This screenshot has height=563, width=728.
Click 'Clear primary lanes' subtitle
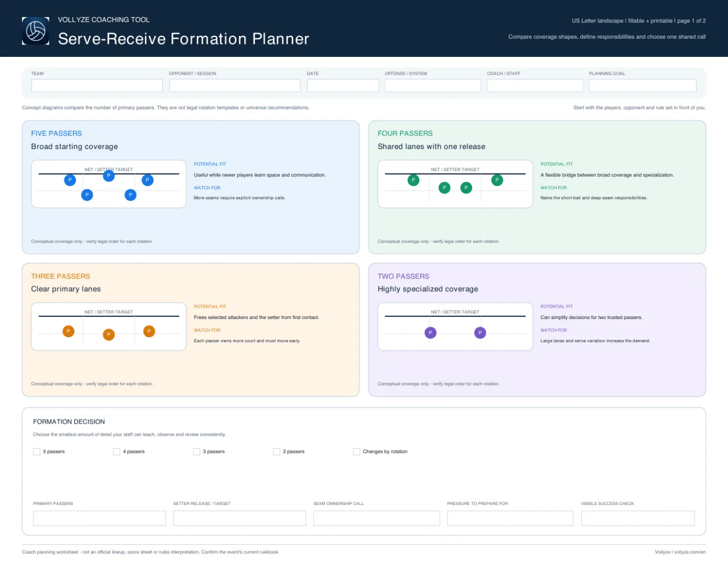[x=66, y=289]
